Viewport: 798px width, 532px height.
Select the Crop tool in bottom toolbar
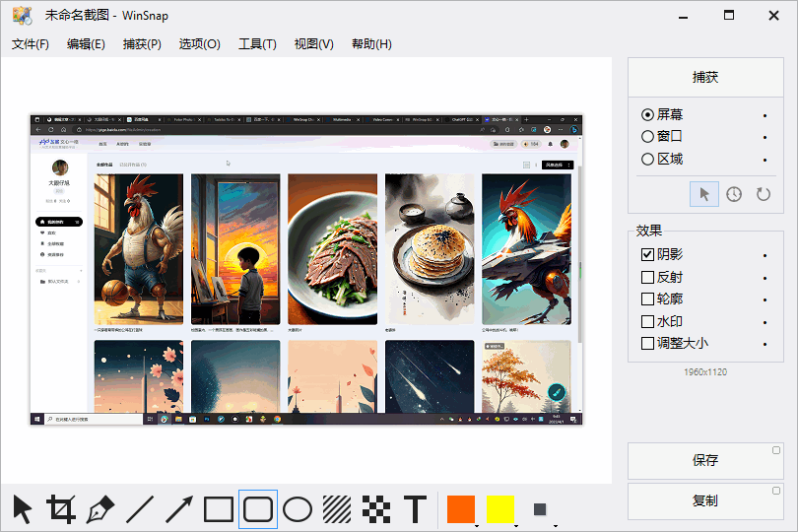click(x=61, y=509)
